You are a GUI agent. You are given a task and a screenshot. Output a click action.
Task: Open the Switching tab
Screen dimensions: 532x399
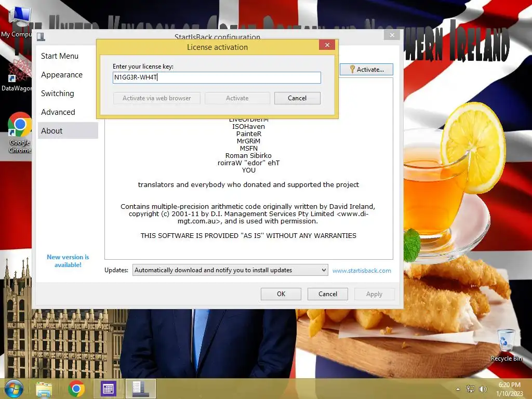pos(58,94)
